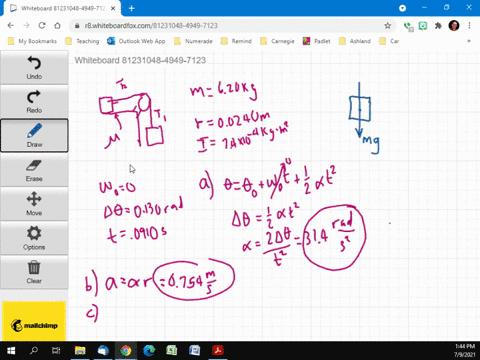Open the Remind bookmarks folder
The image size is (480, 360).
click(x=236, y=41)
